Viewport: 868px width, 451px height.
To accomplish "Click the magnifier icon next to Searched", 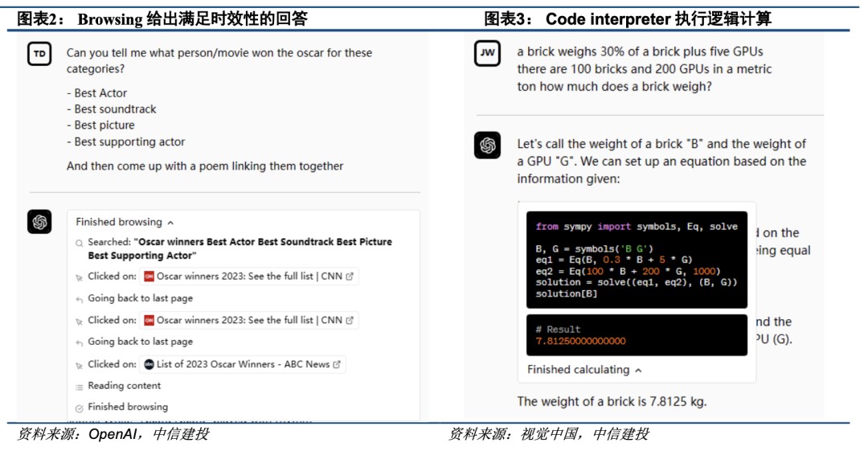I will [79, 243].
